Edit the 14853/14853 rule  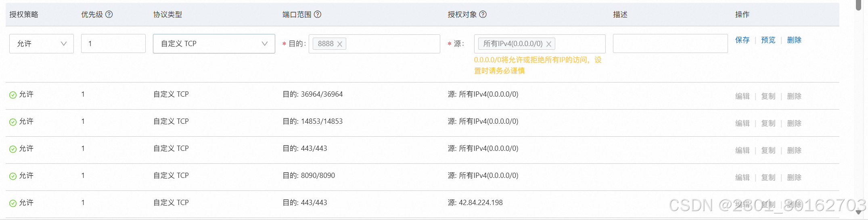tap(742, 123)
